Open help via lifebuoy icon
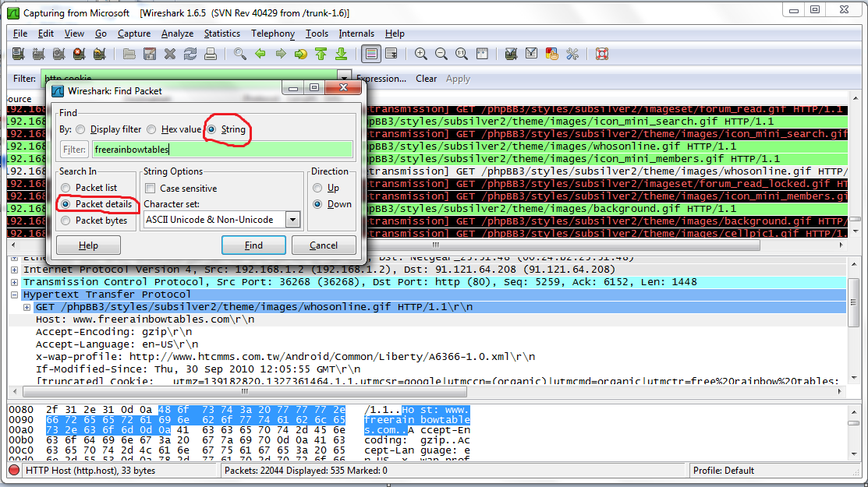 (602, 54)
